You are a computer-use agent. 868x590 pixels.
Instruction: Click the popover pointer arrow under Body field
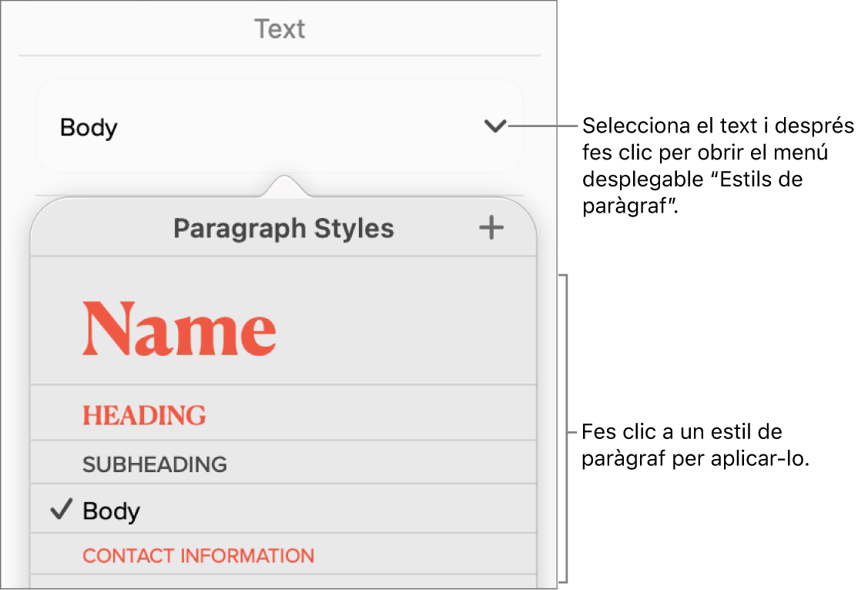point(283,186)
